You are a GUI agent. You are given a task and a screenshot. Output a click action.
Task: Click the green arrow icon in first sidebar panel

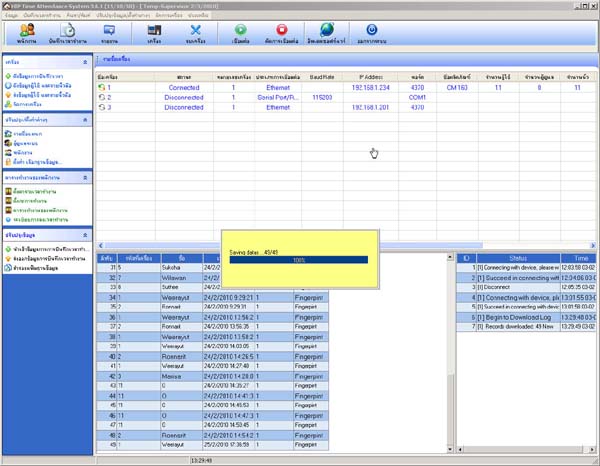click(x=8, y=76)
